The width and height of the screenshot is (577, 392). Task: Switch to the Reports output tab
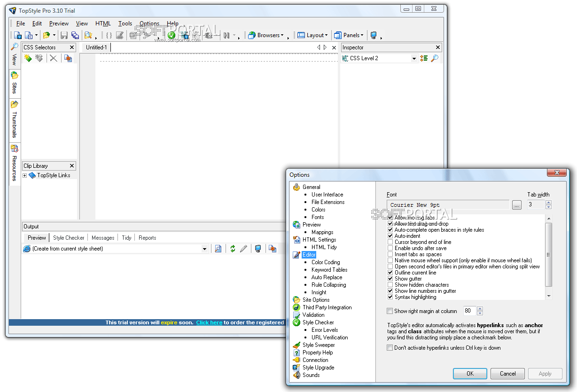pos(147,238)
